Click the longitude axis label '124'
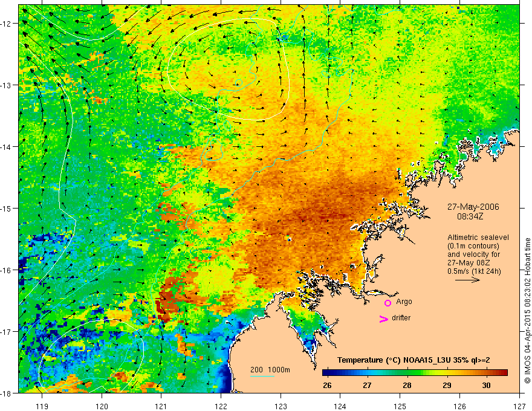 click(340, 406)
